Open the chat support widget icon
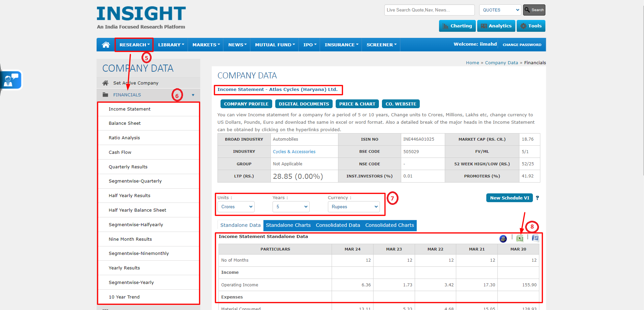The image size is (644, 310). pyautogui.click(x=11, y=80)
